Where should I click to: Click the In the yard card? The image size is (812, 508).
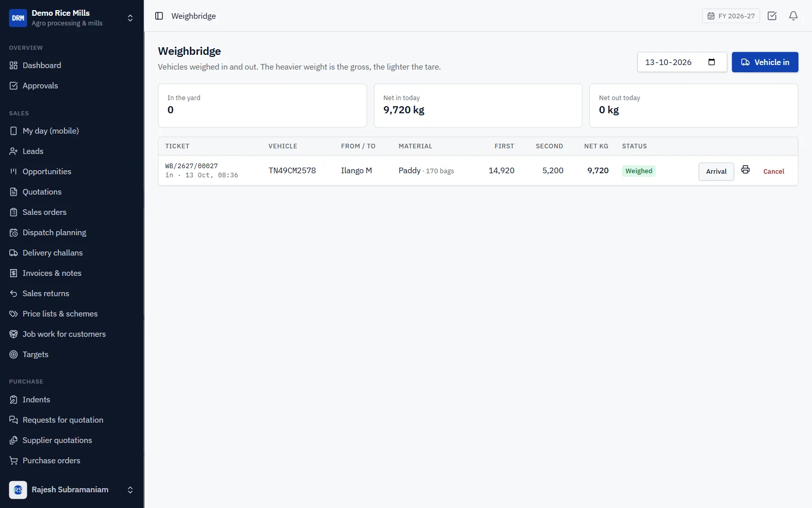(262, 106)
